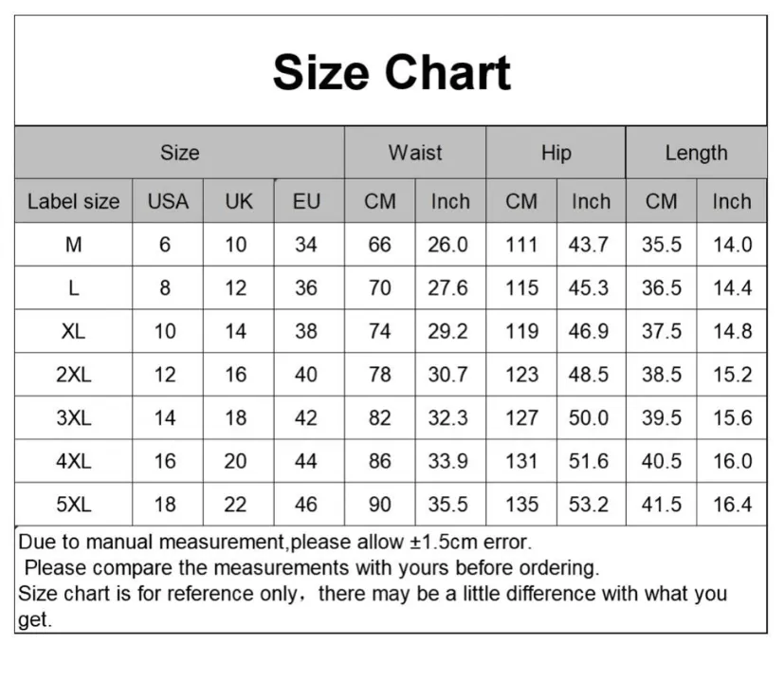Screen dimensions: 784x682
Task: Click length CM value 41.5
Action: click(x=662, y=505)
